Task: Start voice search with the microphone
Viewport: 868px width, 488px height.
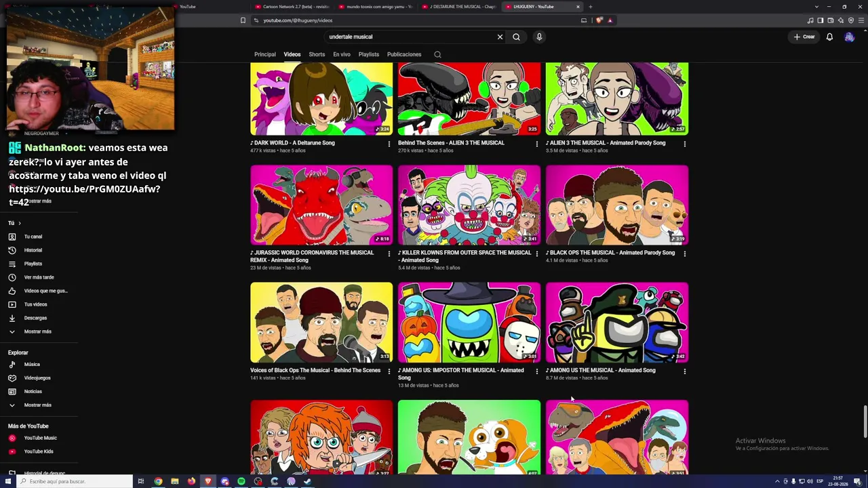Action: (539, 37)
